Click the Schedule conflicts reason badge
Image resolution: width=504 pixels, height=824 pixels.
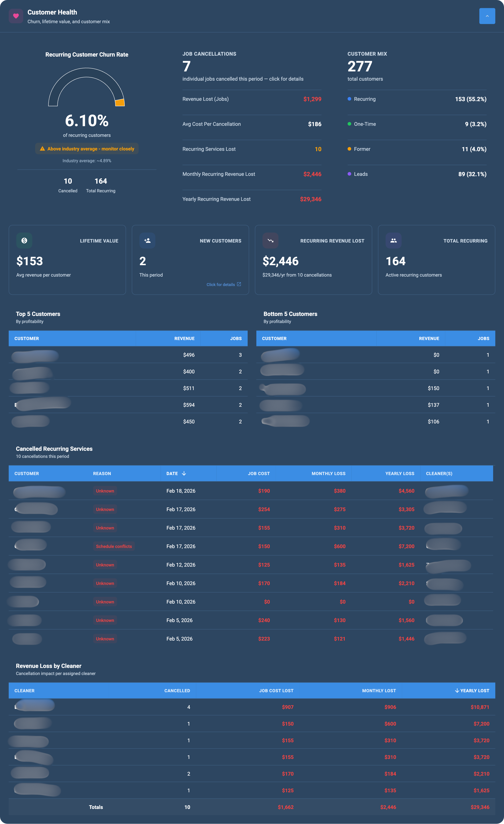114,546
